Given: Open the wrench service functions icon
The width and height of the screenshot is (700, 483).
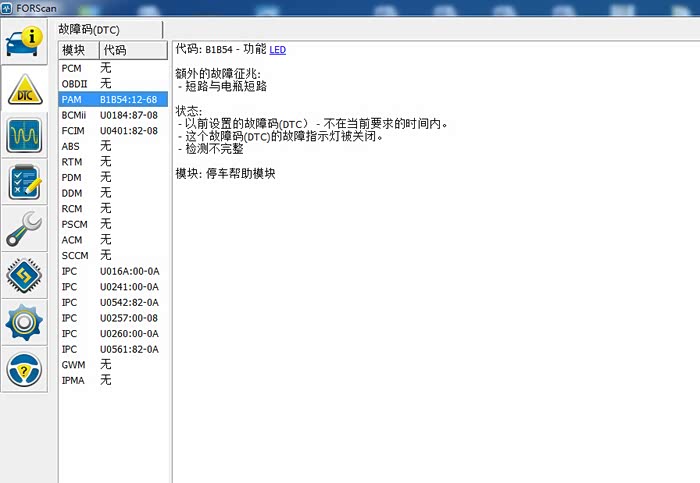Looking at the screenshot, I should 24,229.
